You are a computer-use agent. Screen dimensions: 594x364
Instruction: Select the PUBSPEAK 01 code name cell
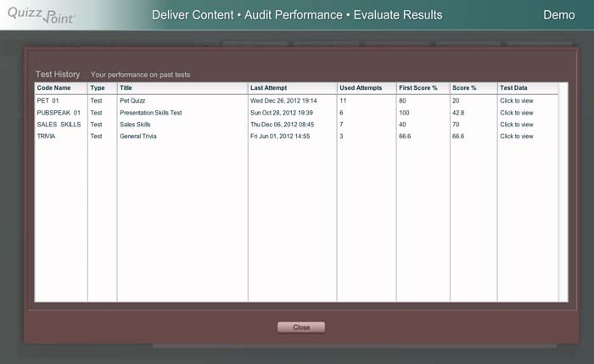59,113
